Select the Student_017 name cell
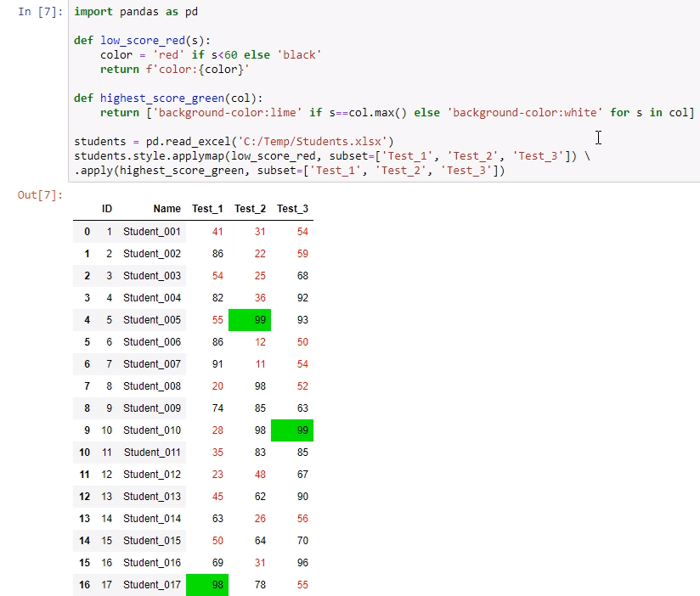 pyautogui.click(x=152, y=585)
